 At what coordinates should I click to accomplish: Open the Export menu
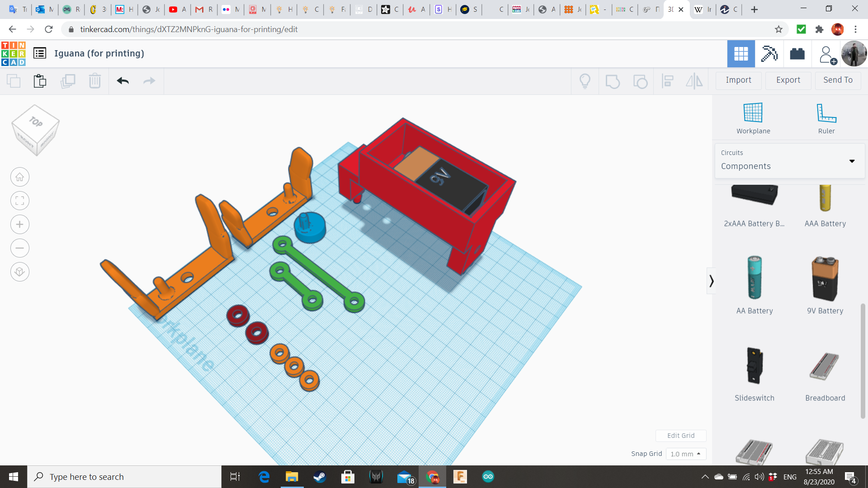(x=788, y=80)
